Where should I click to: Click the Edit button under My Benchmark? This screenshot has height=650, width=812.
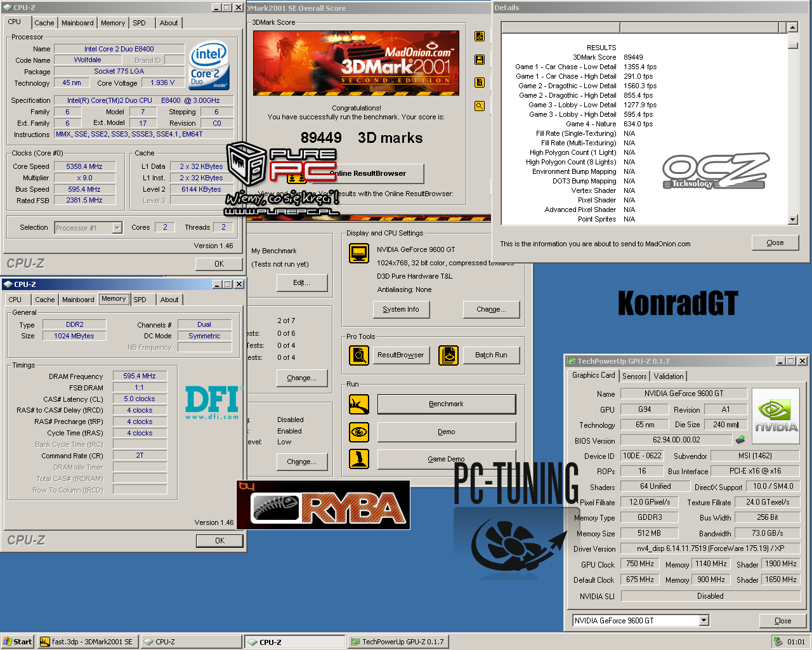[x=302, y=282]
